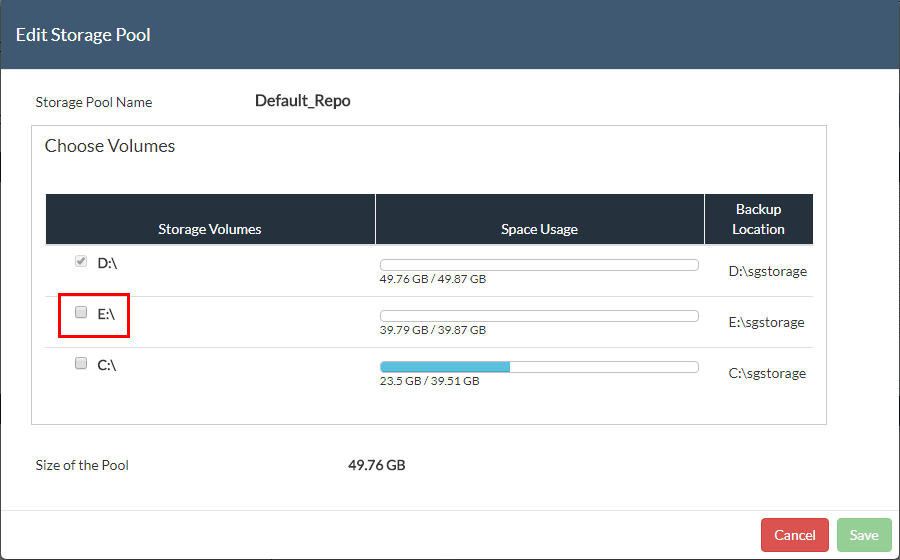Click the C:\ blue space usage bar
The image size is (900, 560).
pos(445,367)
